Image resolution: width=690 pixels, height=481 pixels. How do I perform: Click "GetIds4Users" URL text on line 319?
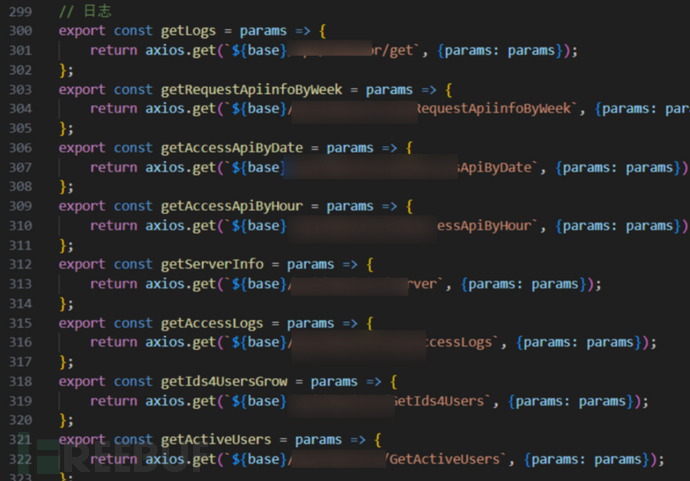[438, 401]
